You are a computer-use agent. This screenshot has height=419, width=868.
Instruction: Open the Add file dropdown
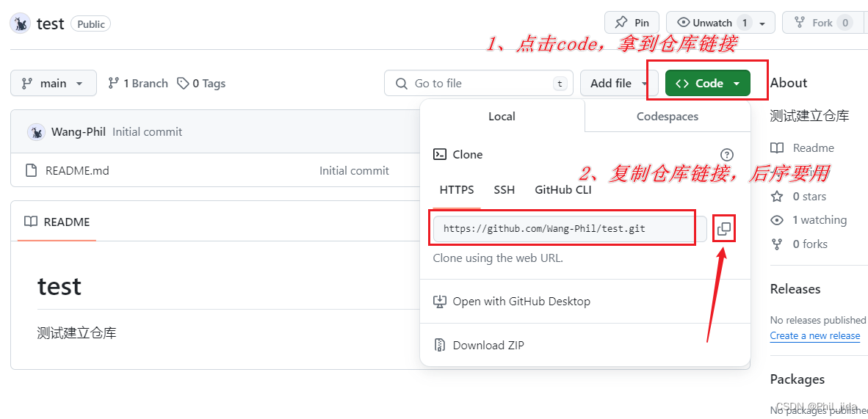[619, 83]
